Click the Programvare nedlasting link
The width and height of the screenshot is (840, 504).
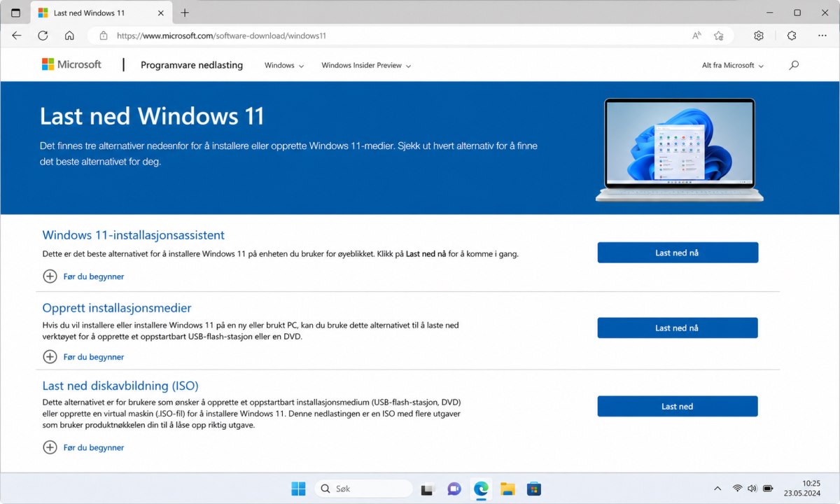192,65
